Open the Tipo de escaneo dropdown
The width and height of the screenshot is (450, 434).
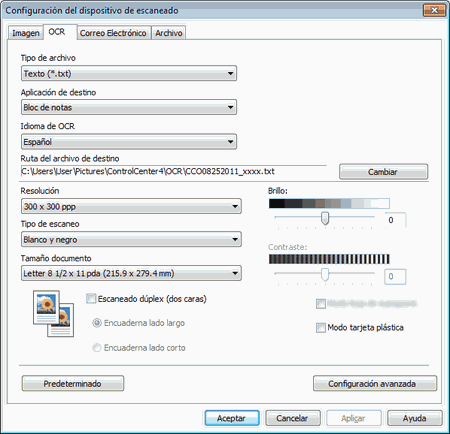click(131, 239)
